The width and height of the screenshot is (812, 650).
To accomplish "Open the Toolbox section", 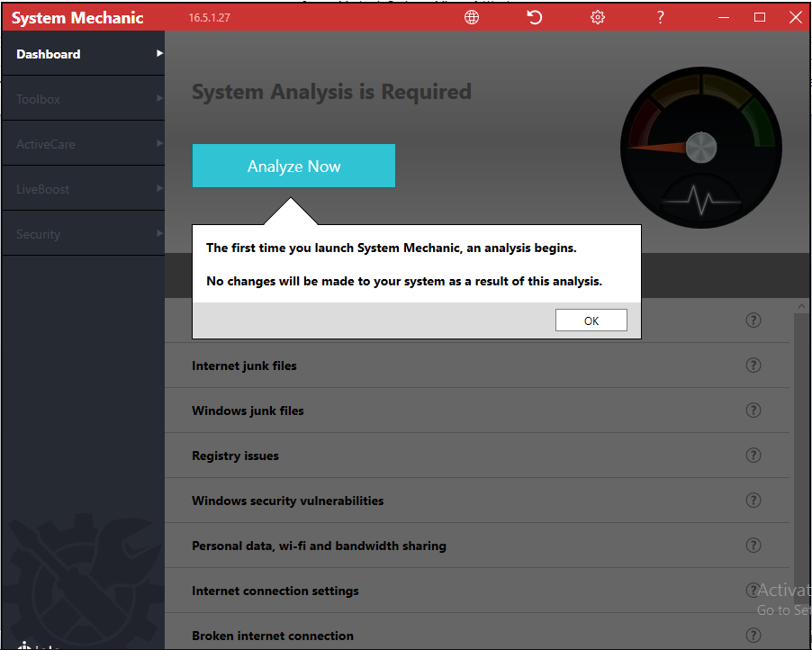I will [x=84, y=98].
